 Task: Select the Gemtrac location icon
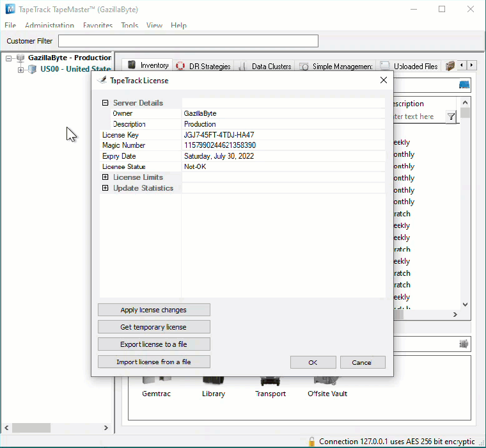(x=157, y=380)
